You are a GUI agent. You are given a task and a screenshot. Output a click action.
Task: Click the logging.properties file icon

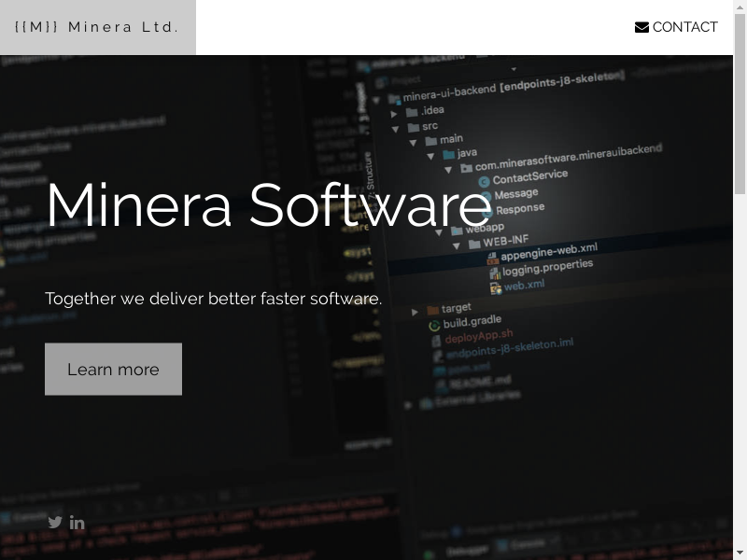pos(493,273)
